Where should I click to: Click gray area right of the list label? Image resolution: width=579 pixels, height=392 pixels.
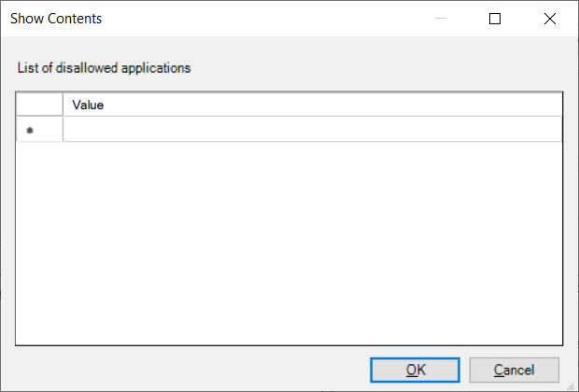pos(392,67)
